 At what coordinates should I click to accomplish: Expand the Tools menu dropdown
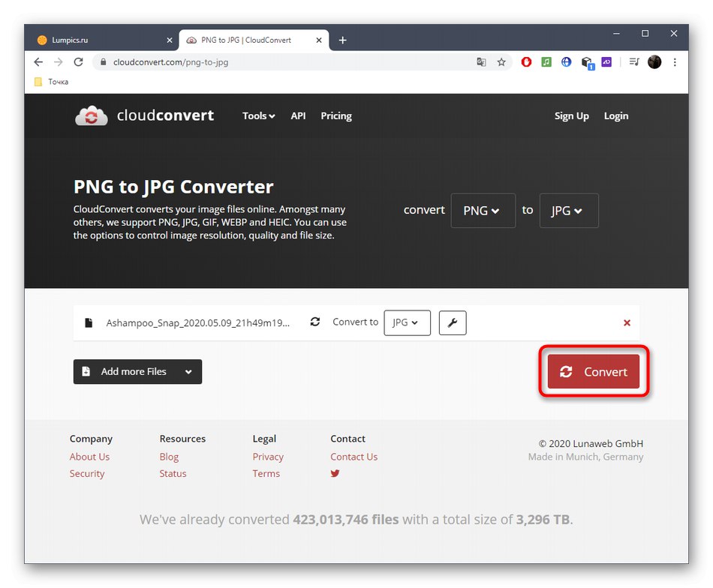click(x=258, y=115)
